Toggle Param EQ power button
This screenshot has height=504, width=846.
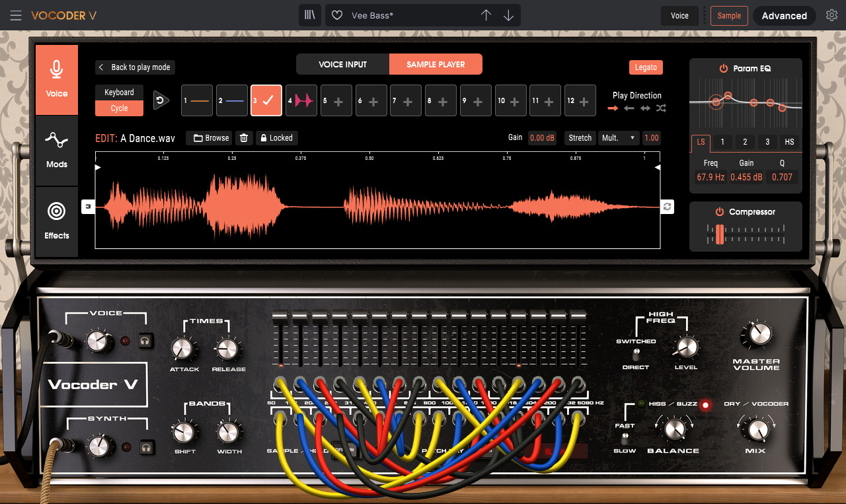(724, 69)
